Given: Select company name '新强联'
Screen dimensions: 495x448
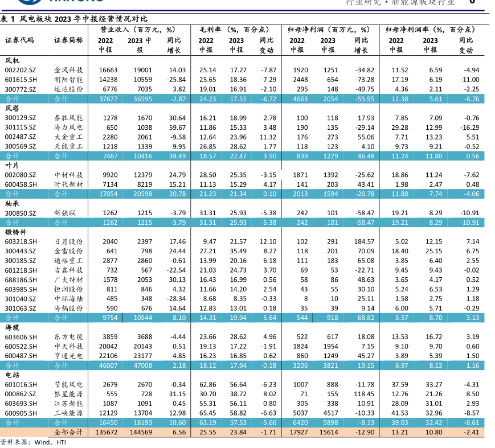Looking at the screenshot, I should pos(65,213).
